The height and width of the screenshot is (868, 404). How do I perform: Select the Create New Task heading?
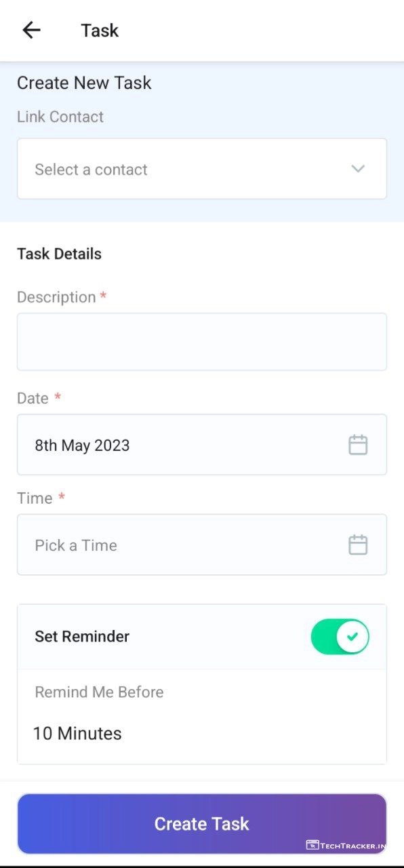[84, 83]
